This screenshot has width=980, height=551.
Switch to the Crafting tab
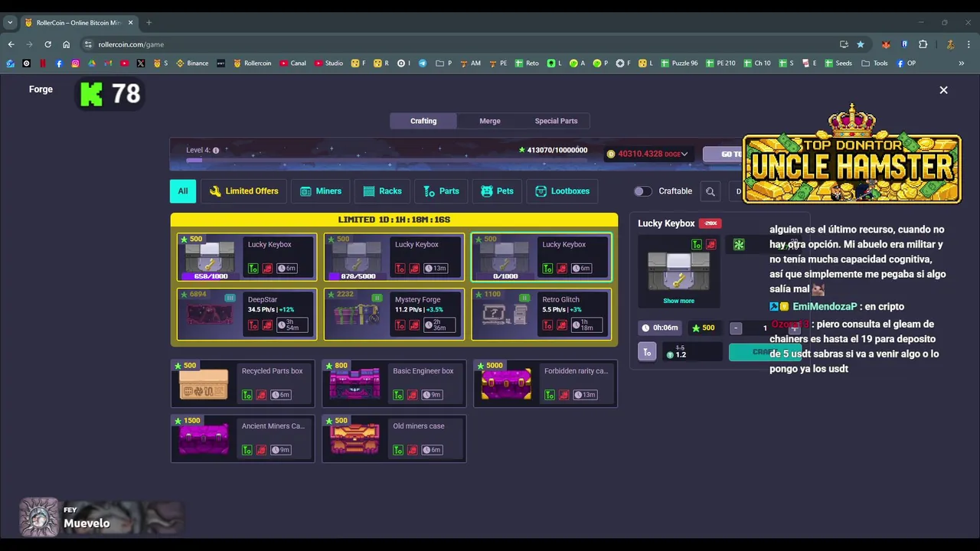[x=423, y=121]
